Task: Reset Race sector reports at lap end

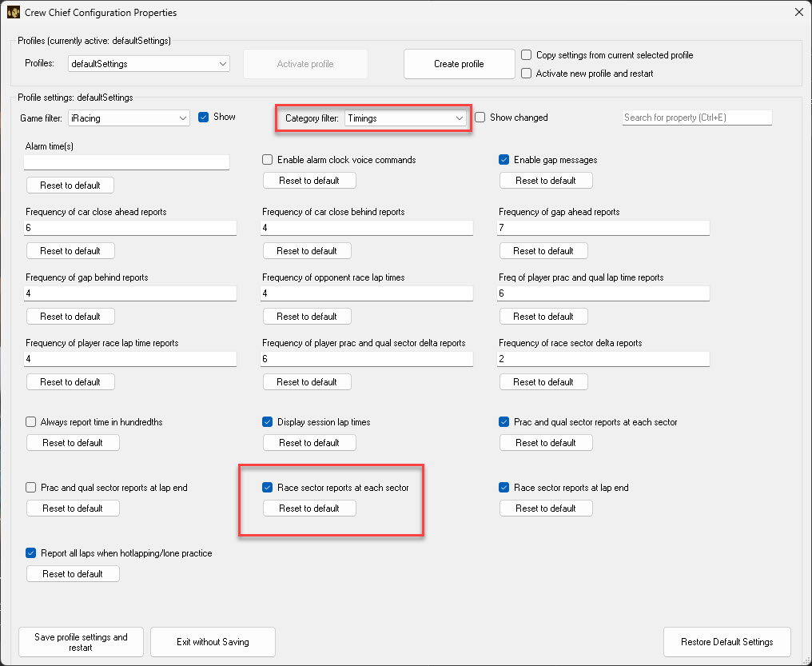Action: 546,508
